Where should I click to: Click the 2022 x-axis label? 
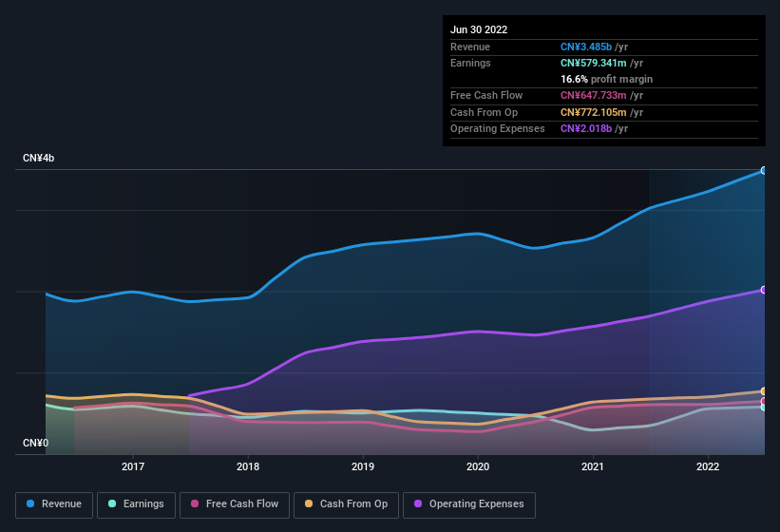708,466
